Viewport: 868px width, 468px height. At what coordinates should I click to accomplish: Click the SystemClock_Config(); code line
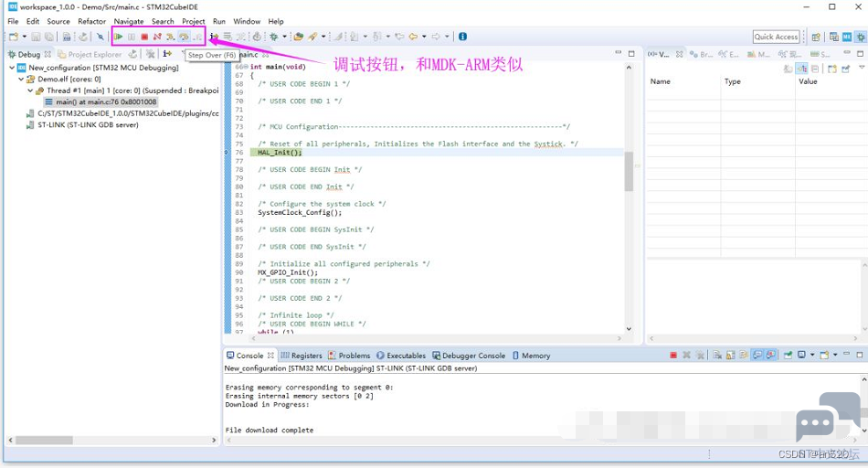tap(300, 213)
